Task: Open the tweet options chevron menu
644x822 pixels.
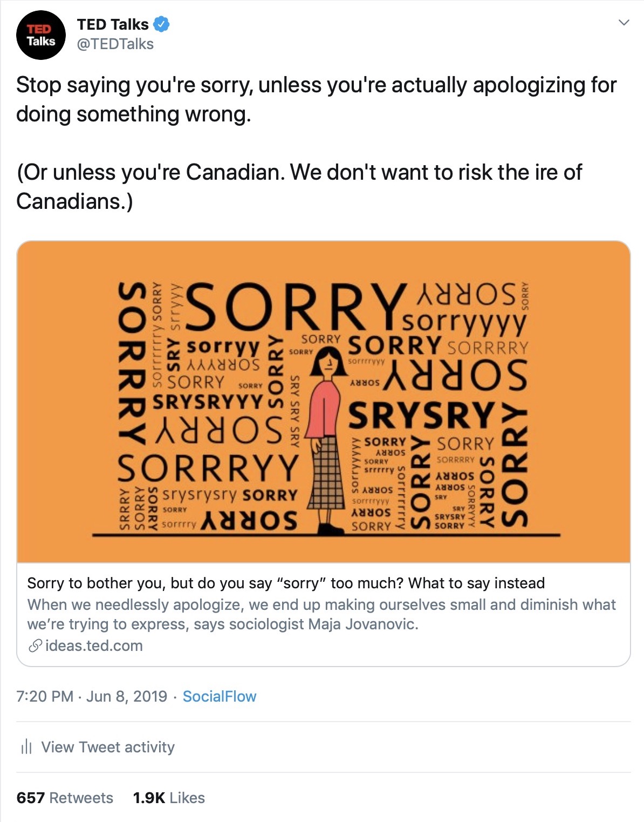Action: (624, 23)
